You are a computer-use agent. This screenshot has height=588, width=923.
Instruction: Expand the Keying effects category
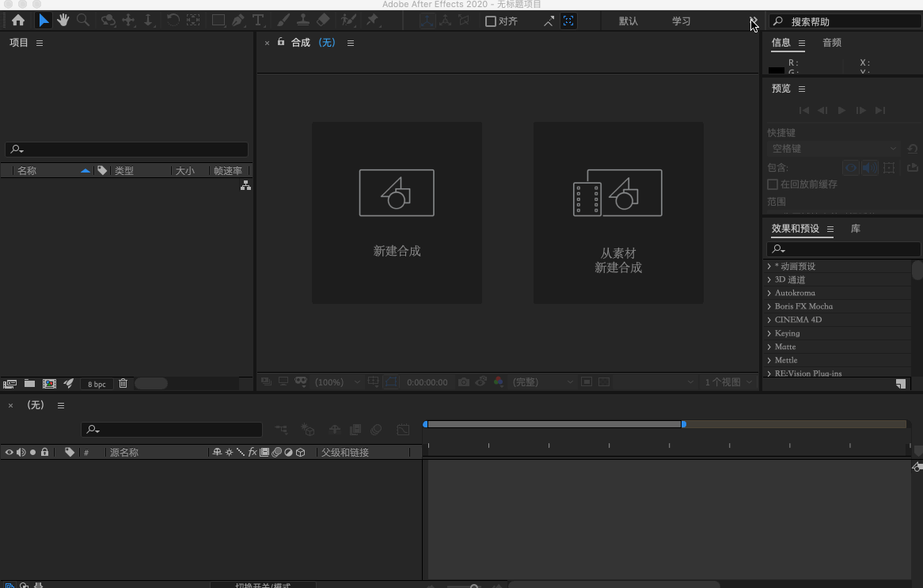(x=769, y=333)
